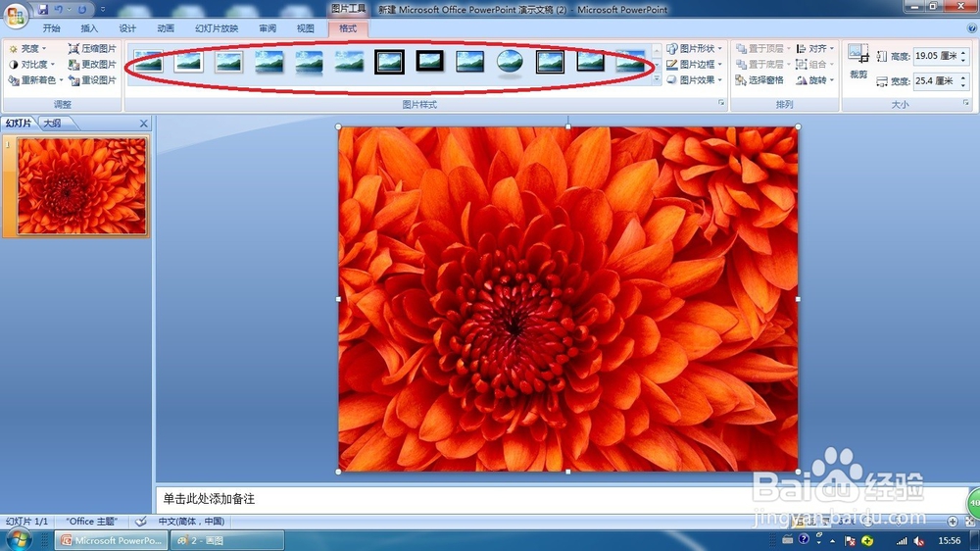Open the 对齐 align dropdown
Screen dimensions: 980x551
coord(815,48)
